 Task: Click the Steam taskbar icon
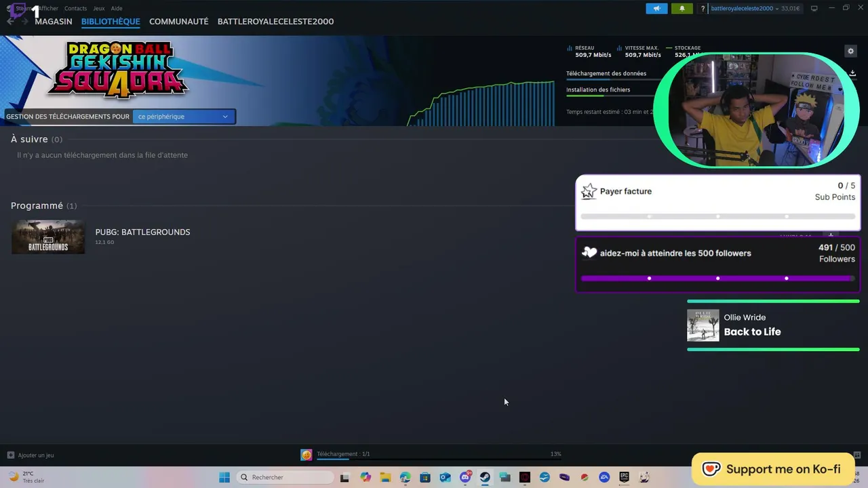[485, 477]
